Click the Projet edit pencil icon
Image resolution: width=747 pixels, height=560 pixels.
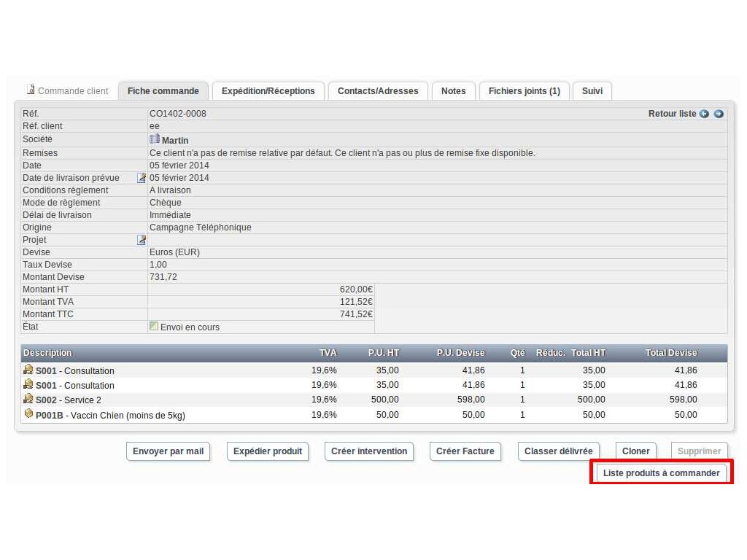click(x=142, y=240)
